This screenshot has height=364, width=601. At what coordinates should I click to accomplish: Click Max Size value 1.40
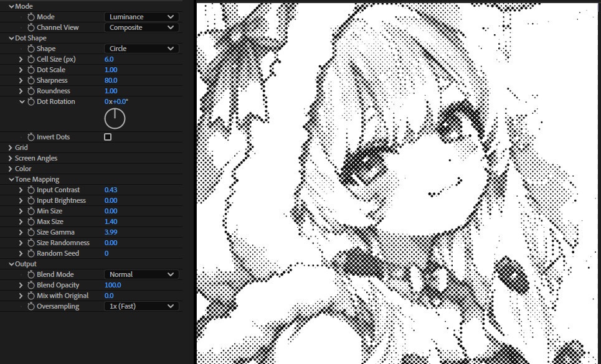(x=111, y=222)
